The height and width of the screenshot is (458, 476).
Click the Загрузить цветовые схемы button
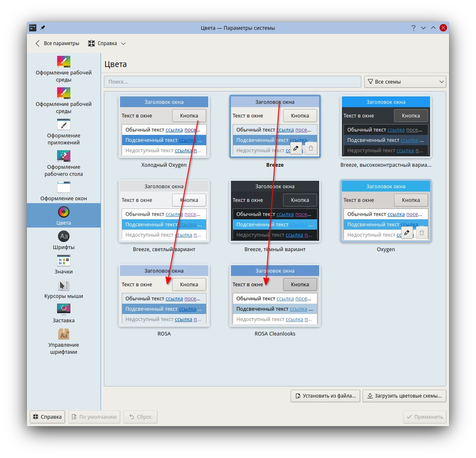(x=404, y=396)
